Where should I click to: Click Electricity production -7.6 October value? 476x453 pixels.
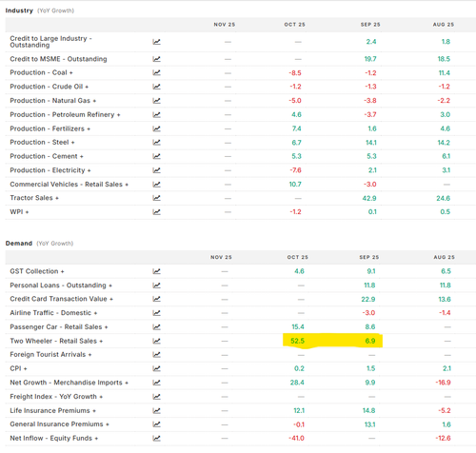pyautogui.click(x=295, y=170)
